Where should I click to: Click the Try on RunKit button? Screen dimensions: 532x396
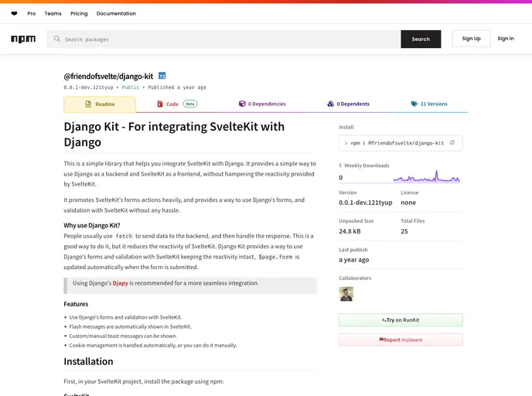click(x=401, y=320)
